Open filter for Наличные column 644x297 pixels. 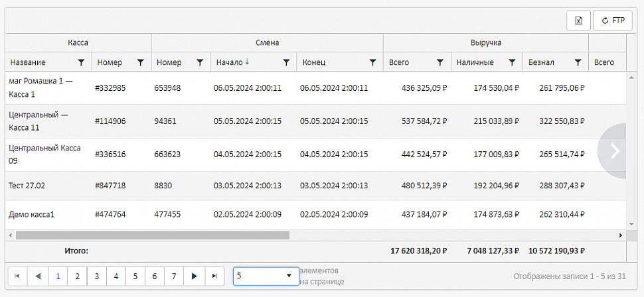pos(512,62)
